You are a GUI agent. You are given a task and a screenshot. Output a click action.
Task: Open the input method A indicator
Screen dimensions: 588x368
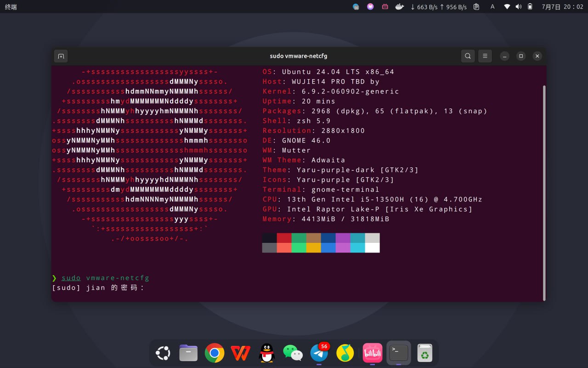(492, 7)
